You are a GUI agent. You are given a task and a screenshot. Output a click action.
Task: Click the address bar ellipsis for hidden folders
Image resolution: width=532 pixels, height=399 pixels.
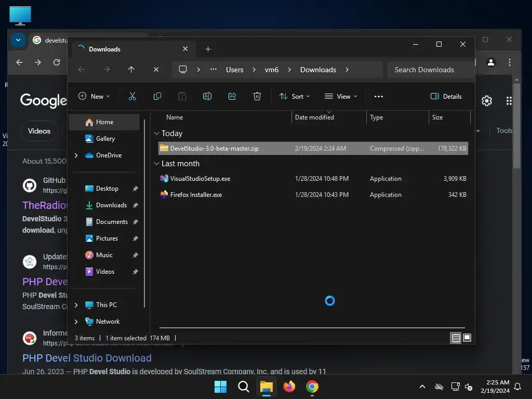pyautogui.click(x=214, y=69)
